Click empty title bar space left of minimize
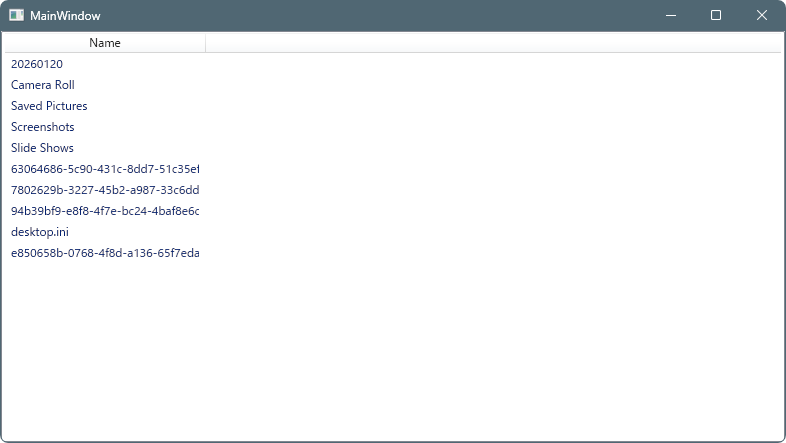Image resolution: width=786 pixels, height=443 pixels. pyautogui.click(x=400, y=16)
